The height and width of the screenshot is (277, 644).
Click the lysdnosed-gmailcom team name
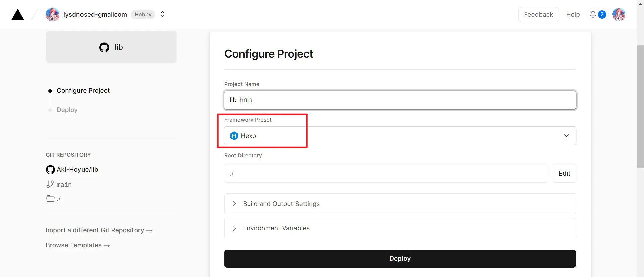95,14
